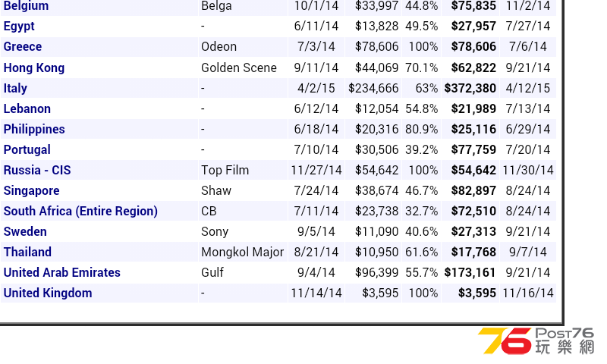Open the Lebanon country link
607x364 pixels.
[27, 108]
